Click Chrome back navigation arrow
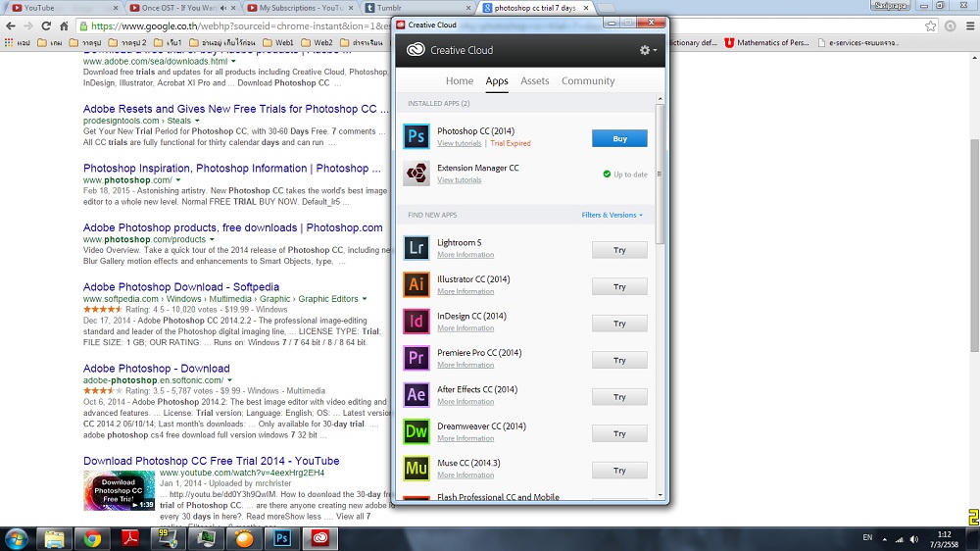980x551 pixels. coord(11,25)
